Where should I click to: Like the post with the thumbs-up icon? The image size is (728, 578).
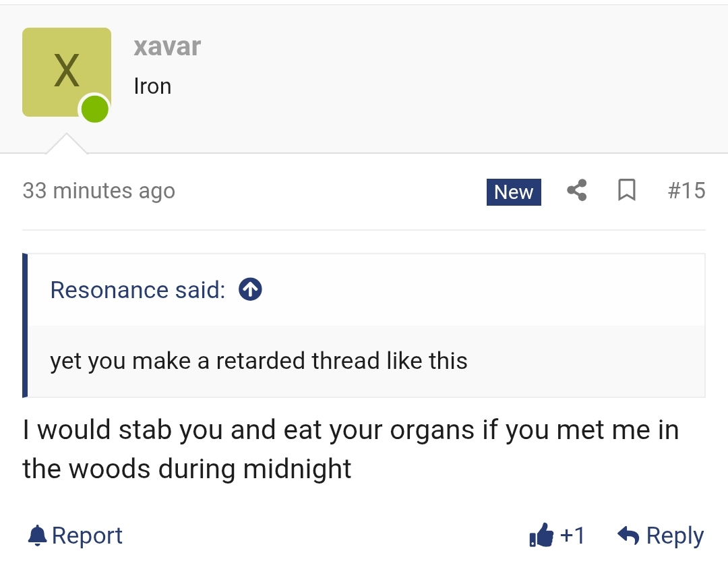pos(541,536)
